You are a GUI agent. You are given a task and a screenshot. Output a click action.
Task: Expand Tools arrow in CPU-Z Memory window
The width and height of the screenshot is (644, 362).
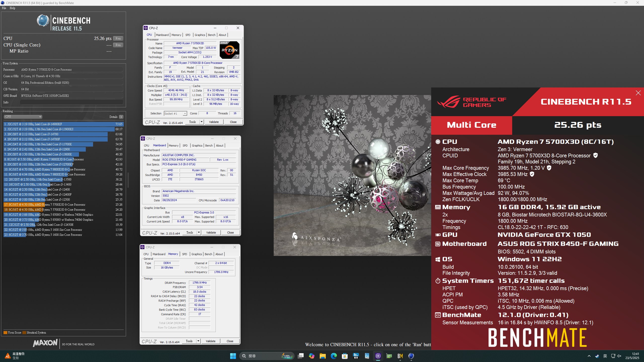[x=198, y=341]
